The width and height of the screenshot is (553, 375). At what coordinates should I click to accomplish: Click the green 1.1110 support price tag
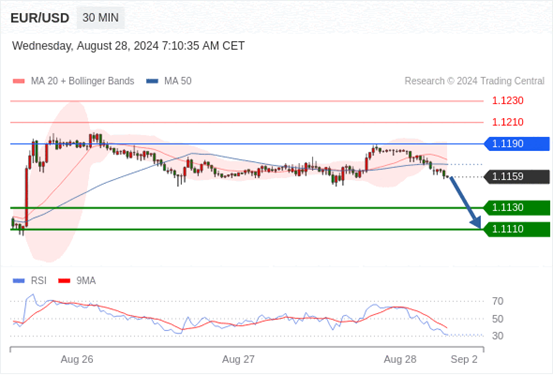click(x=517, y=229)
